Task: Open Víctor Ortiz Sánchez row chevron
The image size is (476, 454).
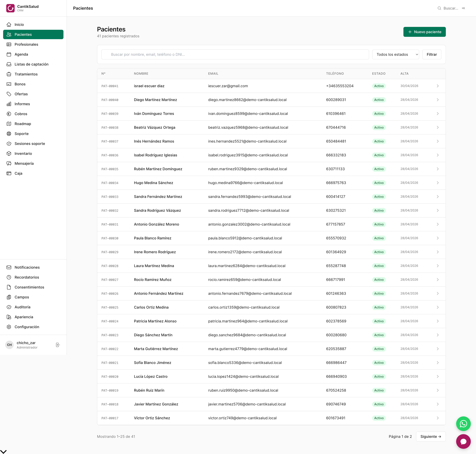Action: pos(437,418)
